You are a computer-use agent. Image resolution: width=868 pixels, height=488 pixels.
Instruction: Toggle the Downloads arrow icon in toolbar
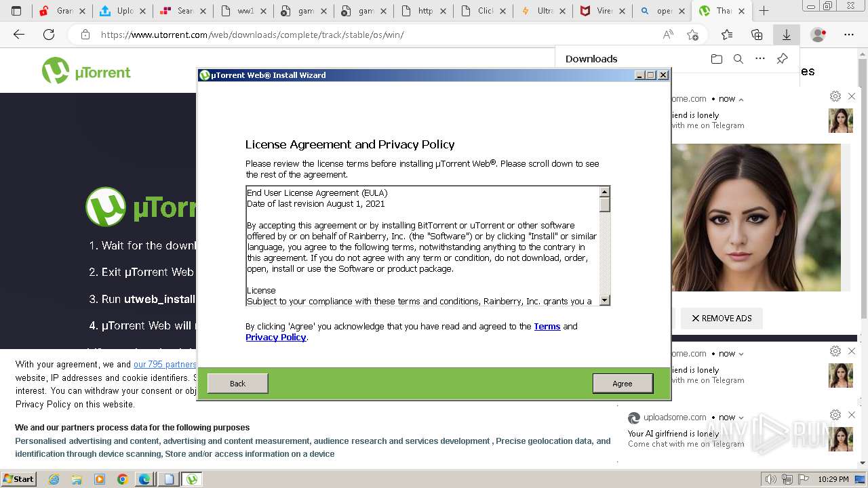(x=787, y=35)
